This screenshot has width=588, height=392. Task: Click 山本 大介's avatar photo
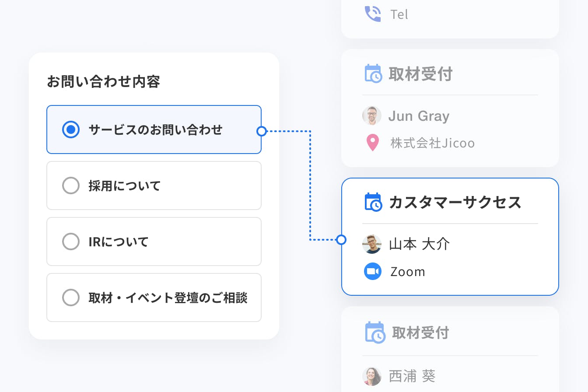coord(372,244)
